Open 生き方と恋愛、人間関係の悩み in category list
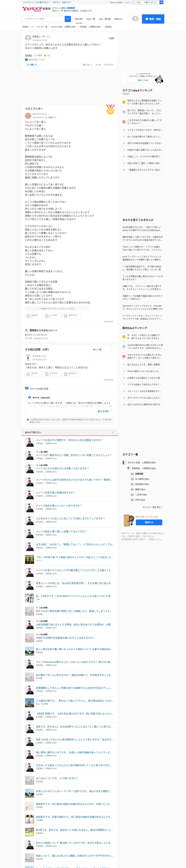 point(142,463)
